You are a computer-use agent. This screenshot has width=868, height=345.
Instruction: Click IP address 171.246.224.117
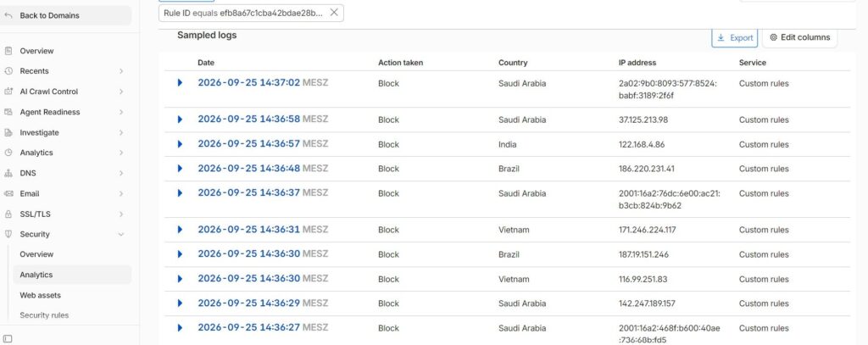(x=647, y=230)
